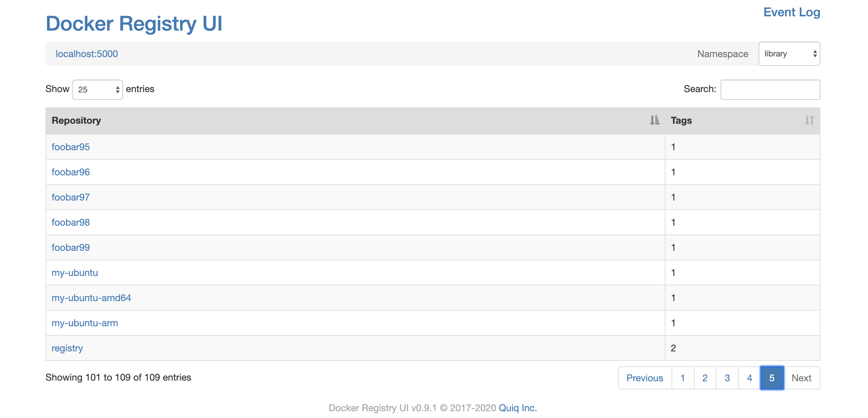Open the Namespace dropdown showing library

(x=789, y=54)
